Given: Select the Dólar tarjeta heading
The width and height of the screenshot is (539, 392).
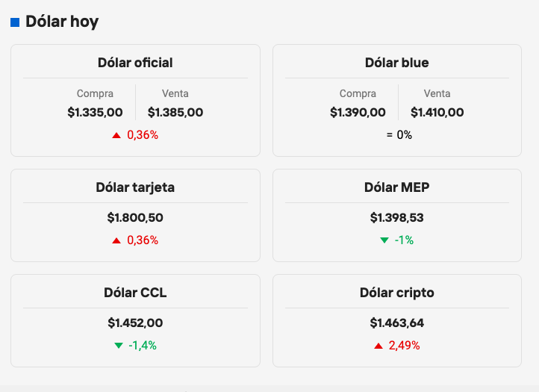Looking at the screenshot, I should (135, 187).
